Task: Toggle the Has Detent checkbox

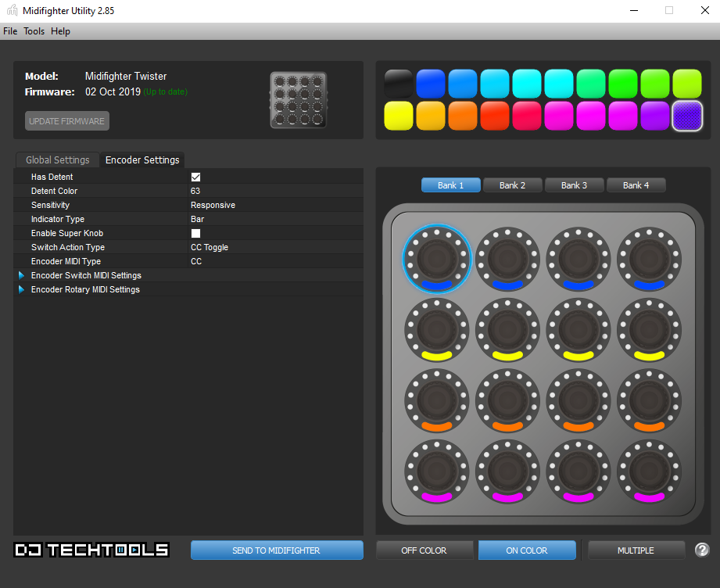Action: click(195, 177)
